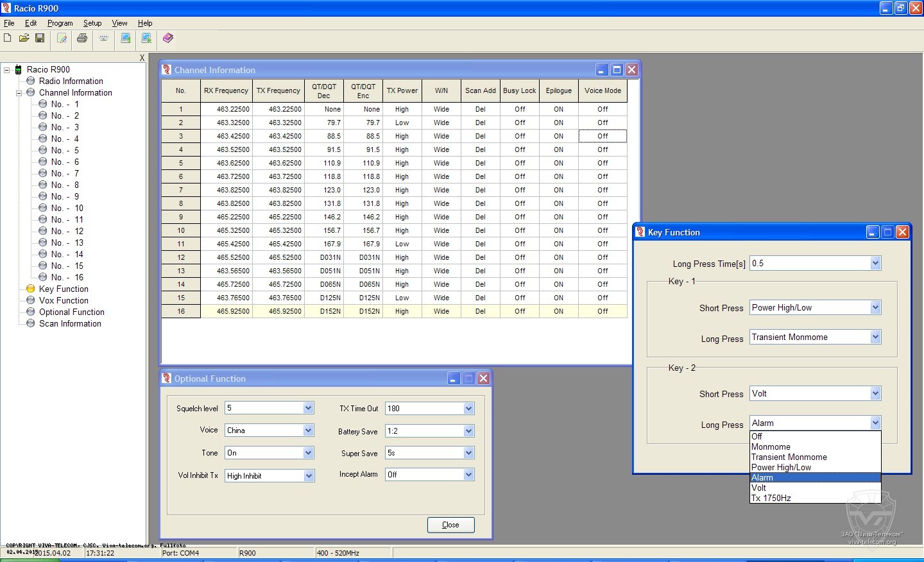924x562 pixels.
Task: Collapse the Channel Information tree node
Action: coord(19,93)
